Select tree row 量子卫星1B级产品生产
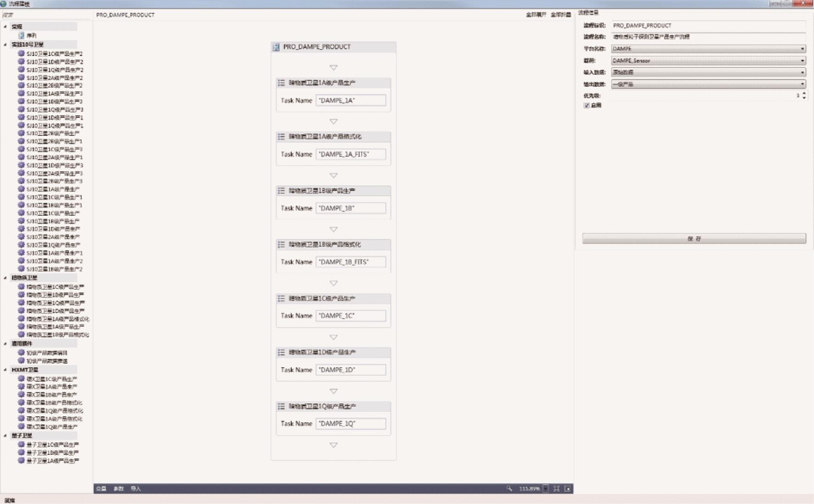 tap(49, 453)
